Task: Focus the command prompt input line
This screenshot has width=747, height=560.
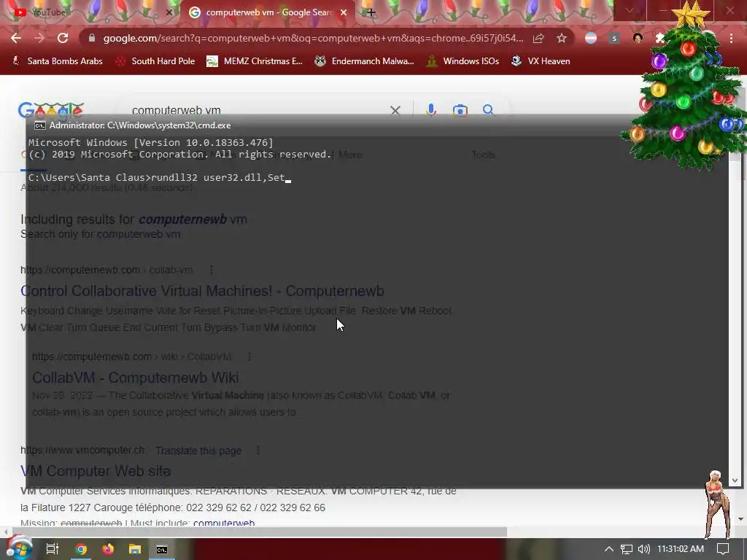Action: point(159,178)
